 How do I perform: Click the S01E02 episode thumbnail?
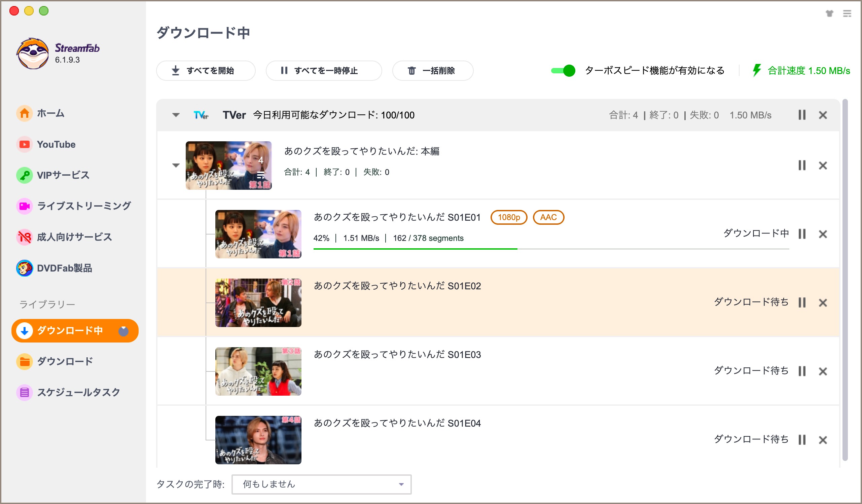click(x=258, y=303)
